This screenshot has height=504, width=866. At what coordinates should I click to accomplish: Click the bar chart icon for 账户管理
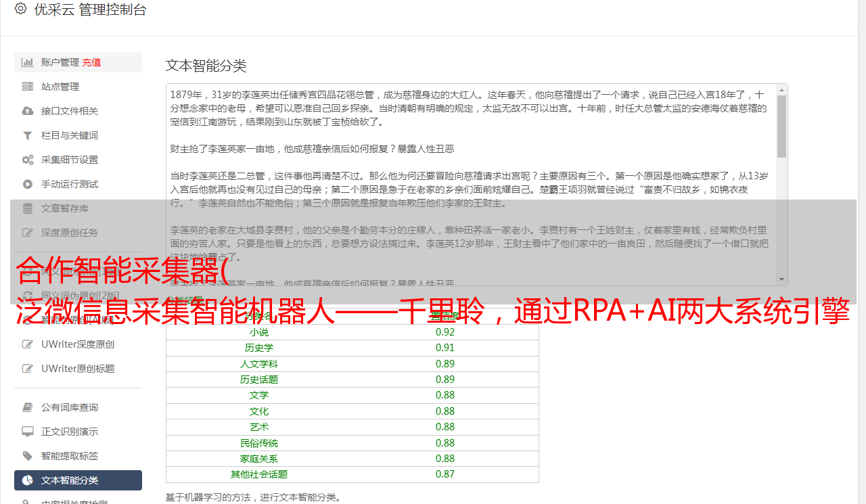[x=28, y=62]
